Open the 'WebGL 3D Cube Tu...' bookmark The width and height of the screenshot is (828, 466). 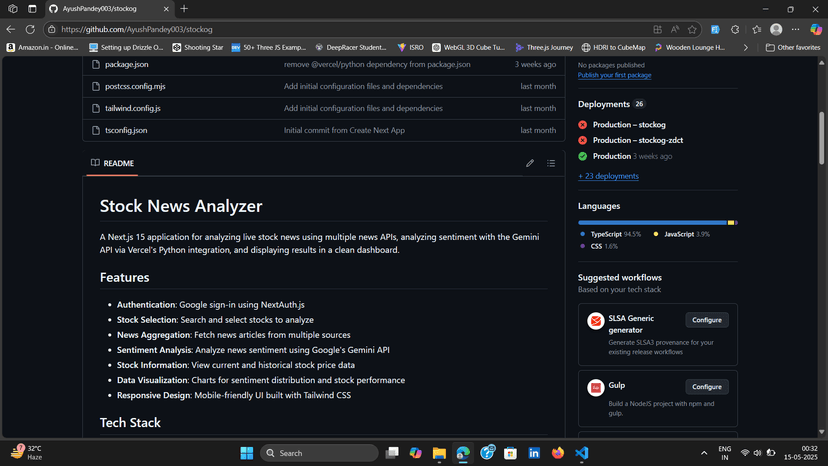[x=468, y=48]
